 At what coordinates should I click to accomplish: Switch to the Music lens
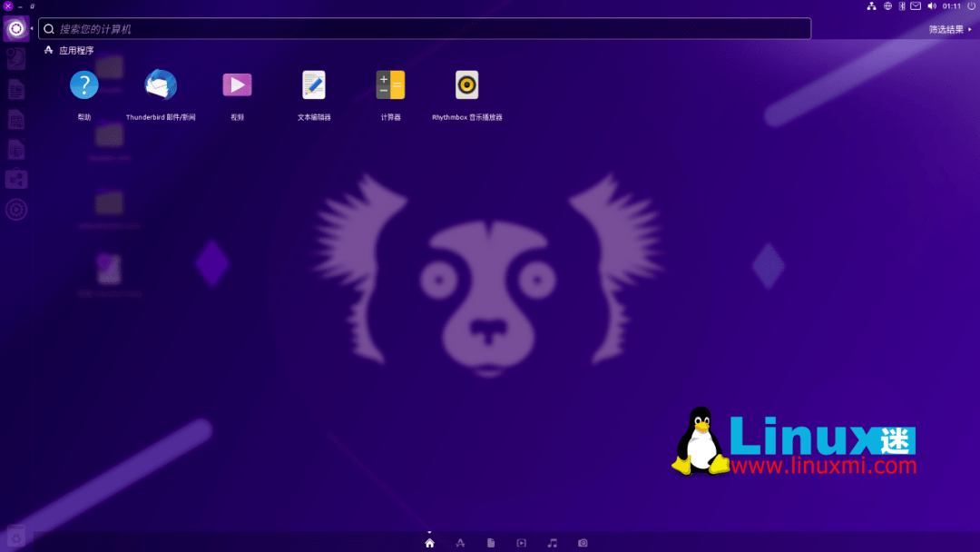(551, 542)
